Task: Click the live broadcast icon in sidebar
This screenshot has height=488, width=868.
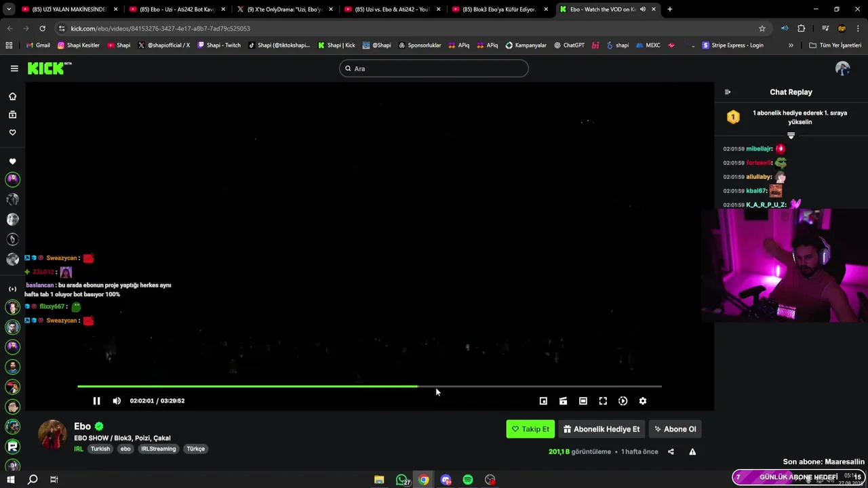Action: pos(12,289)
